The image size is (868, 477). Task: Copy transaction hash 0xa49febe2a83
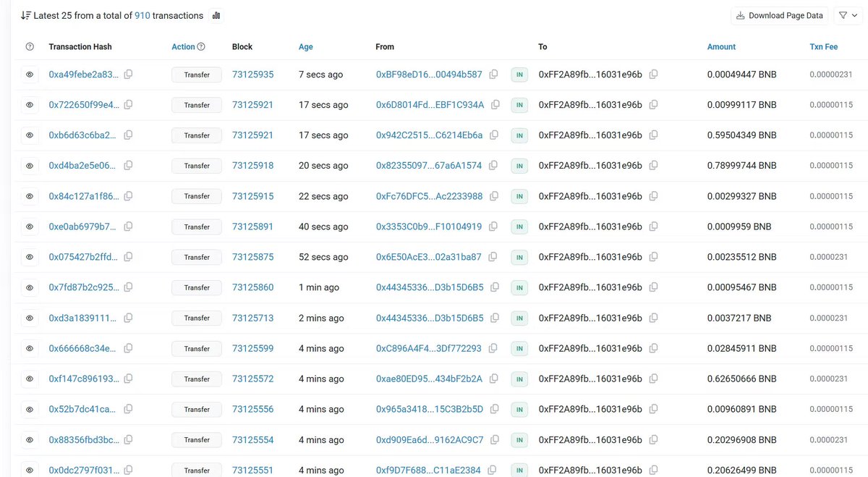128,75
